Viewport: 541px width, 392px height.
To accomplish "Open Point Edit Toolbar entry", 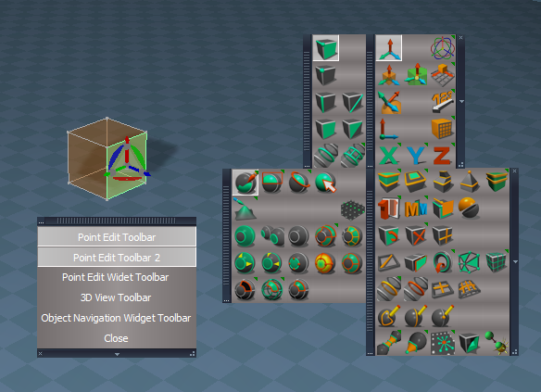I will (117, 237).
